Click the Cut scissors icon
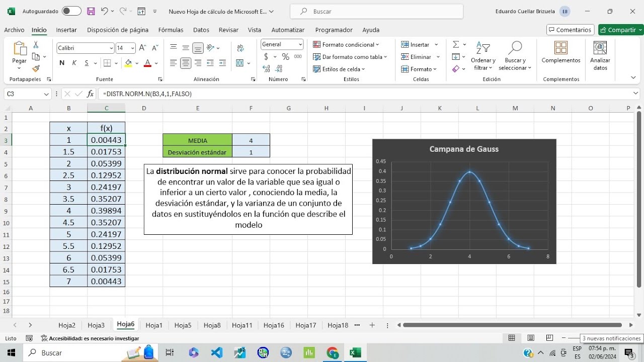This screenshot has width=644, height=362. [x=36, y=45]
